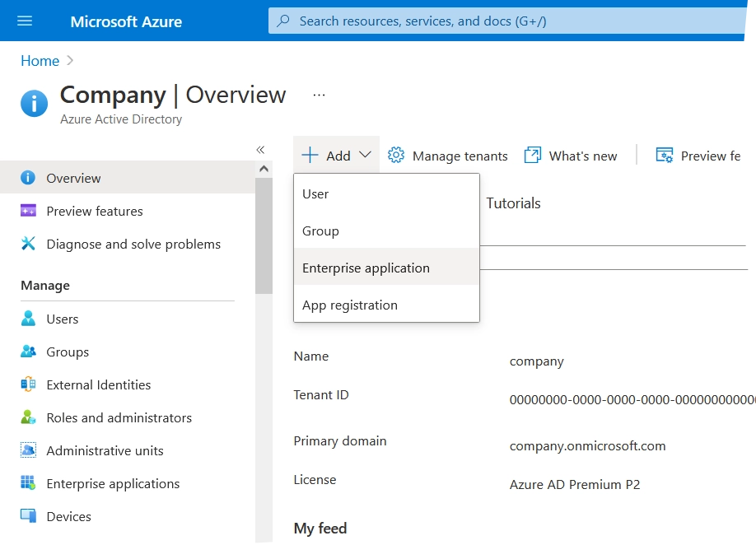Click the Manage tenants gear icon

[396, 155]
